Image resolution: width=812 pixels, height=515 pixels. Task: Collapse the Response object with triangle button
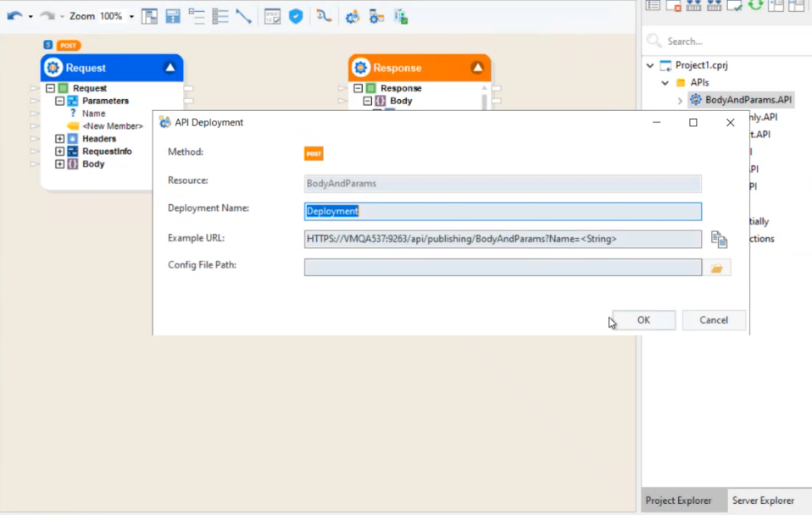(477, 67)
